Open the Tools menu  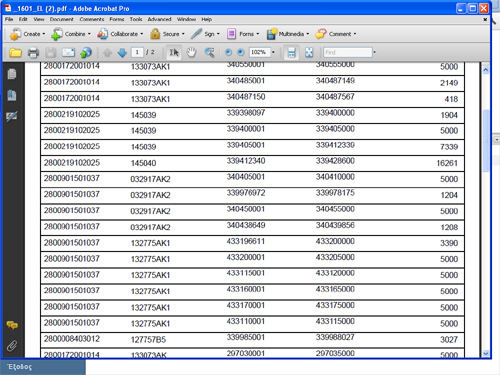pos(136,19)
